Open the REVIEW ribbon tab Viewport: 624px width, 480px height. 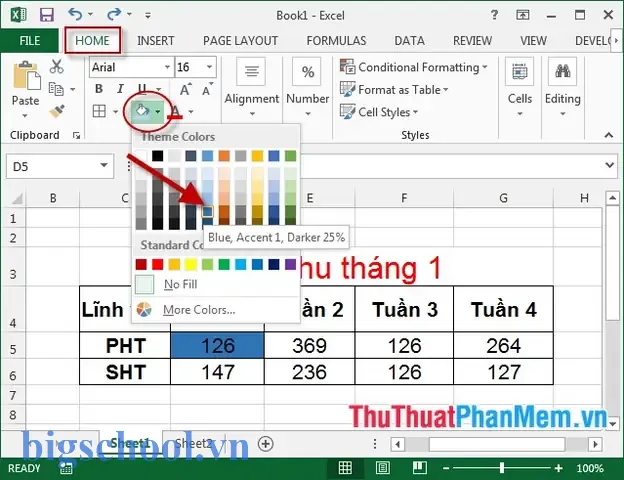point(472,41)
